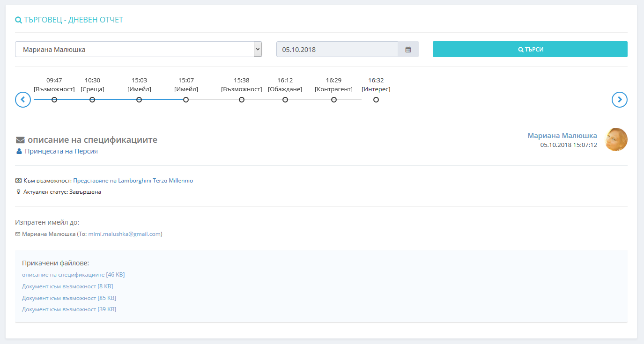Select the 15:03 Имейл timeline marker
Screen dimensions: 644x344
pyautogui.click(x=139, y=100)
